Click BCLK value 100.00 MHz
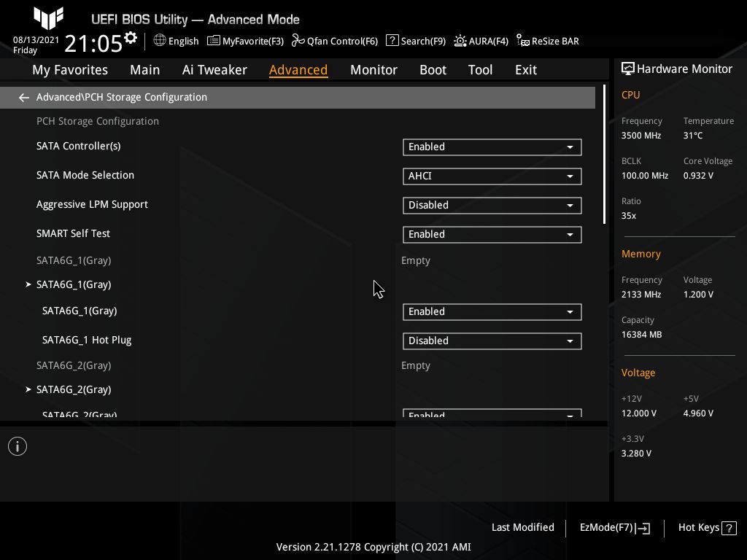 click(x=645, y=176)
